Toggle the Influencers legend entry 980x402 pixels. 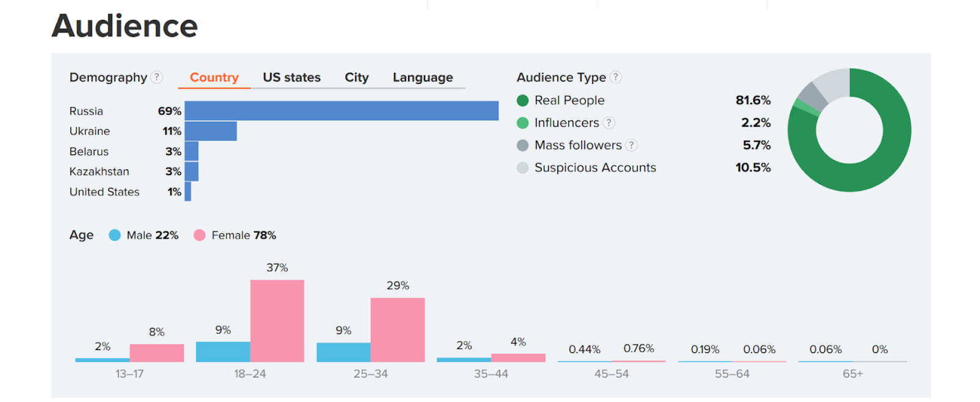pos(567,123)
